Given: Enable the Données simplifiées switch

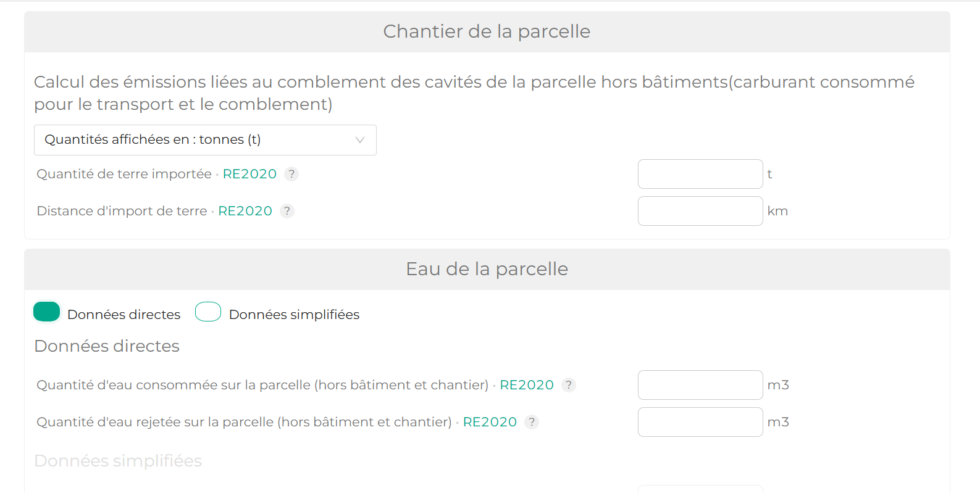Looking at the screenshot, I should [x=208, y=312].
